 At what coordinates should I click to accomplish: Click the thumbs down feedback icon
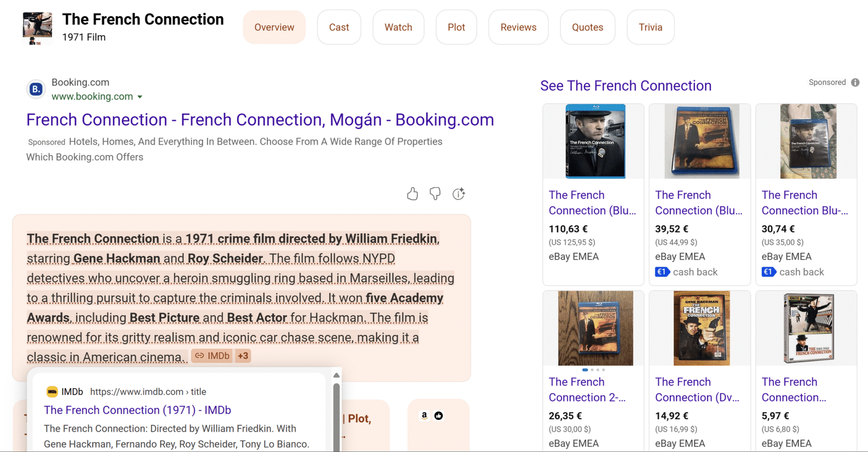click(435, 194)
